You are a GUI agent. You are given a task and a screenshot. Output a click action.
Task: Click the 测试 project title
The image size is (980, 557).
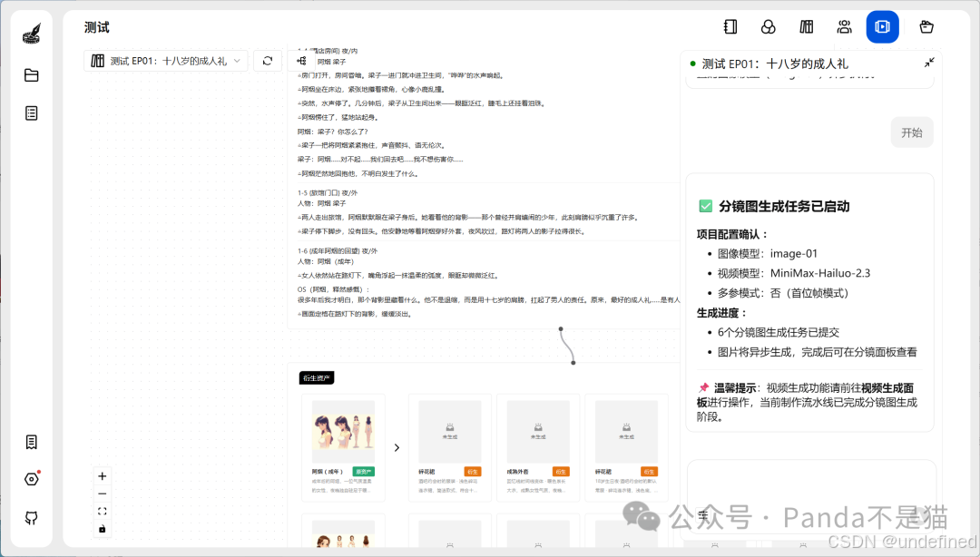(97, 27)
